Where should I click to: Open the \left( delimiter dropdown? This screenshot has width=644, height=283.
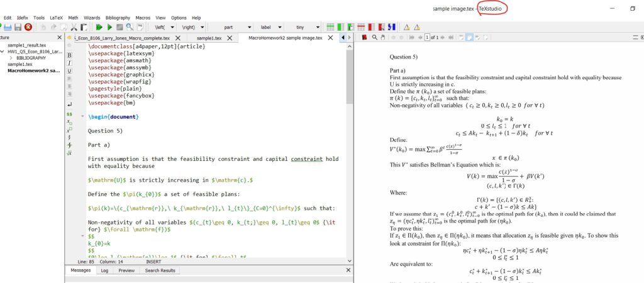[x=172, y=27]
